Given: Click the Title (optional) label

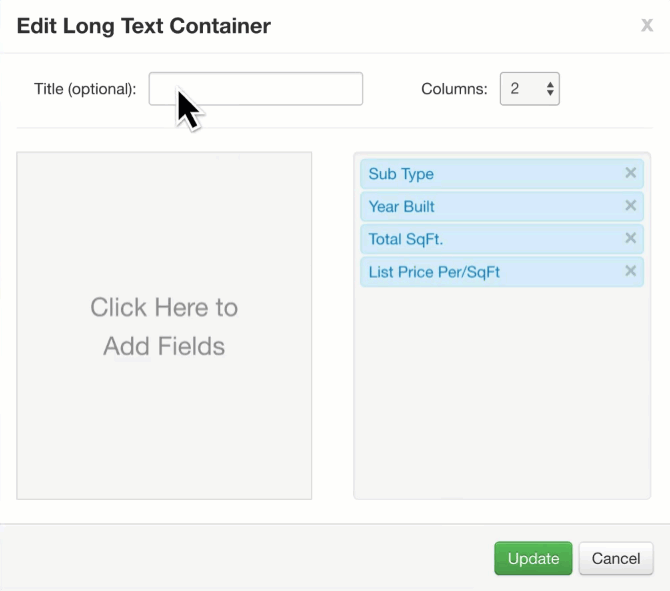Looking at the screenshot, I should point(85,89).
